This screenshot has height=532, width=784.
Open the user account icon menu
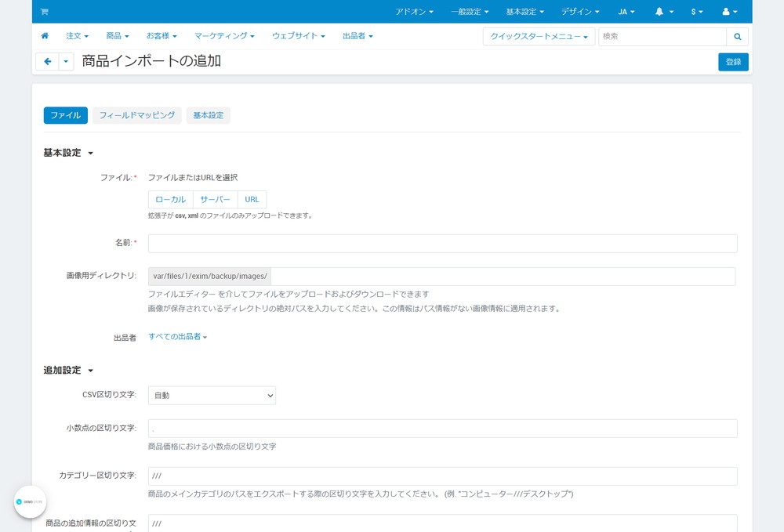point(729,12)
